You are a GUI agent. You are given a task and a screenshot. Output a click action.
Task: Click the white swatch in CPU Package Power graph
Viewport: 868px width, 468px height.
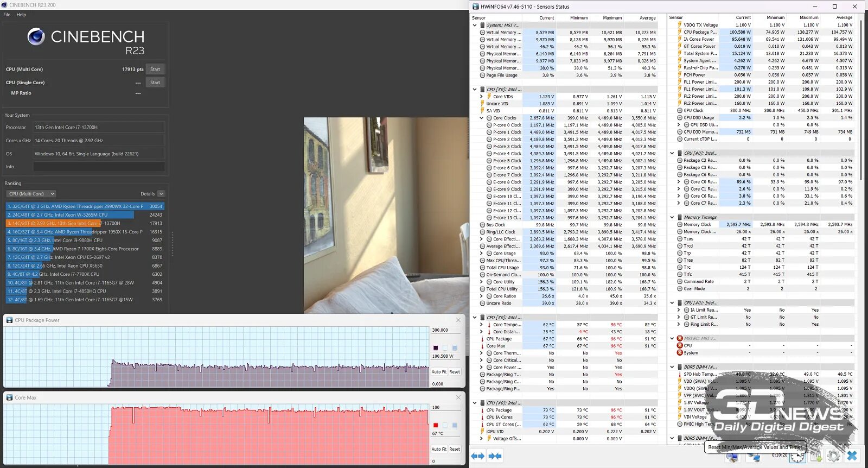coord(445,348)
